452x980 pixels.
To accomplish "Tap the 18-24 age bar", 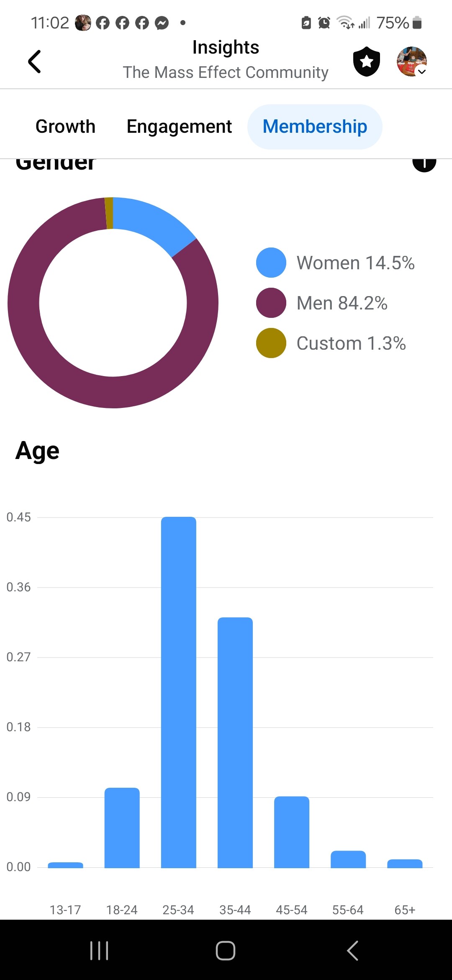I will pos(122,828).
